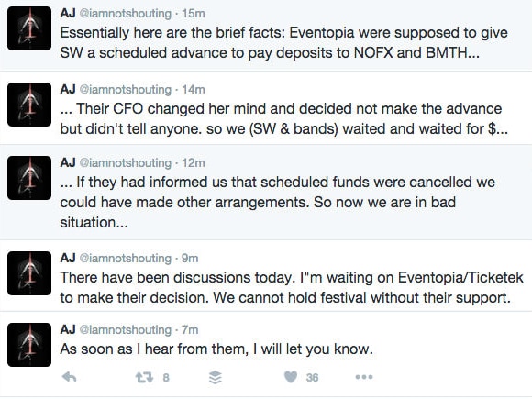The width and height of the screenshot is (532, 399).
Task: Click @iamnotshouting handle on first tweet
Action: 125,14
